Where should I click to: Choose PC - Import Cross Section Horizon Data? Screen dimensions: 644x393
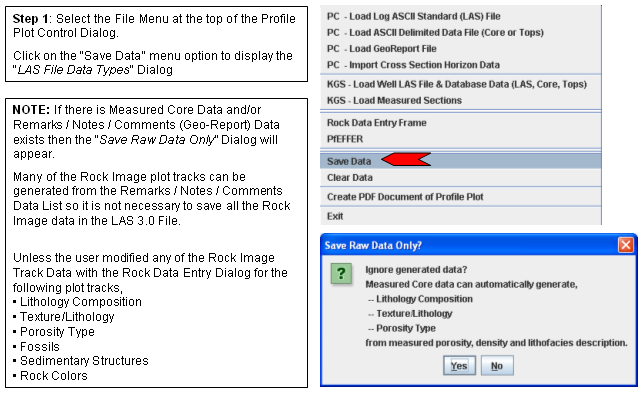[x=460, y=65]
